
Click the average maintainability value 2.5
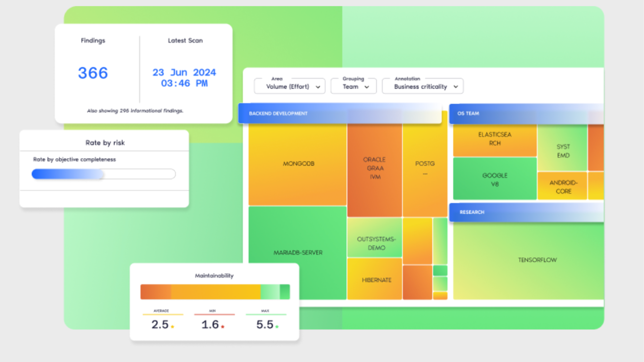coord(160,324)
